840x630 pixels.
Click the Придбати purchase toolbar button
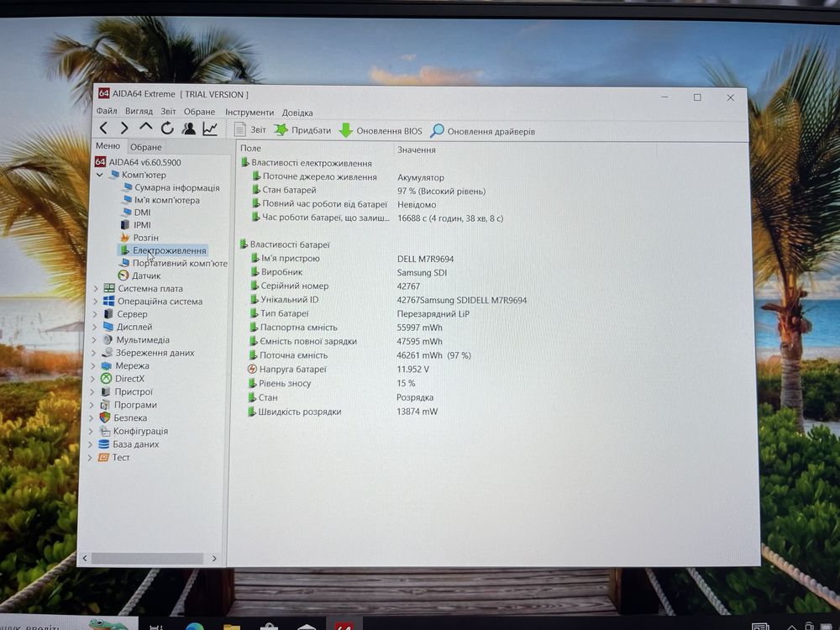[302, 130]
